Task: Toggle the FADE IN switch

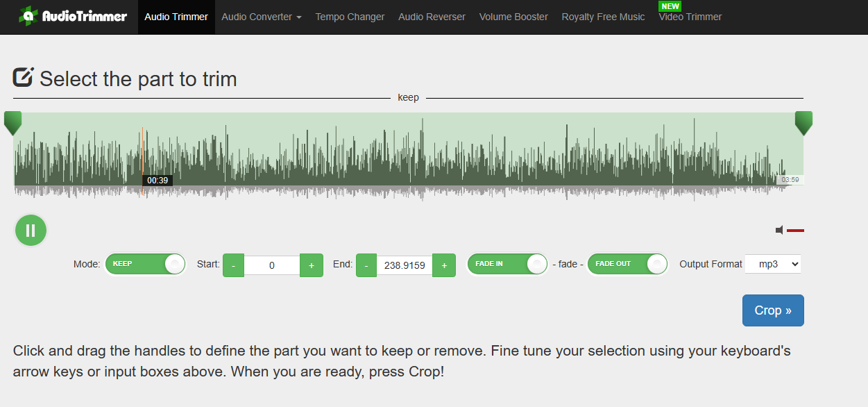Action: (x=507, y=264)
